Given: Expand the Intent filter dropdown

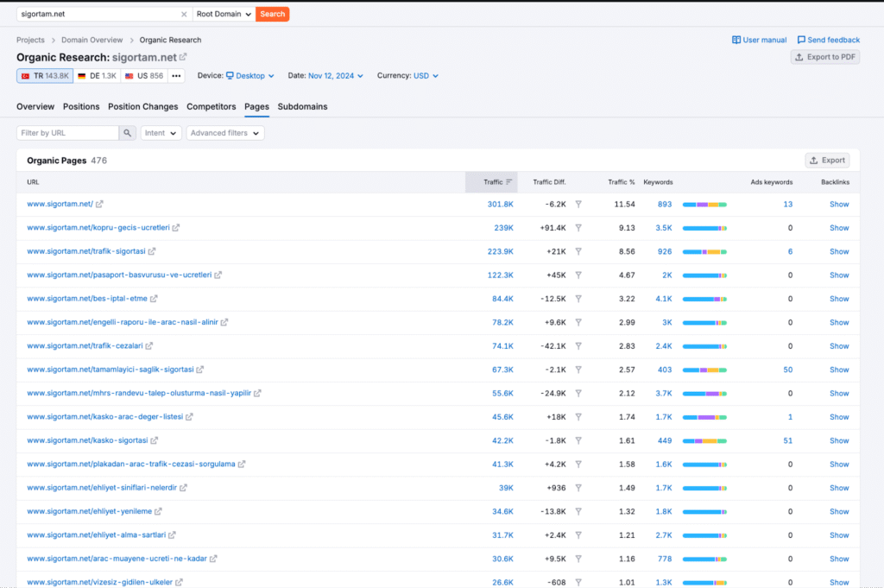Looking at the screenshot, I should [161, 133].
